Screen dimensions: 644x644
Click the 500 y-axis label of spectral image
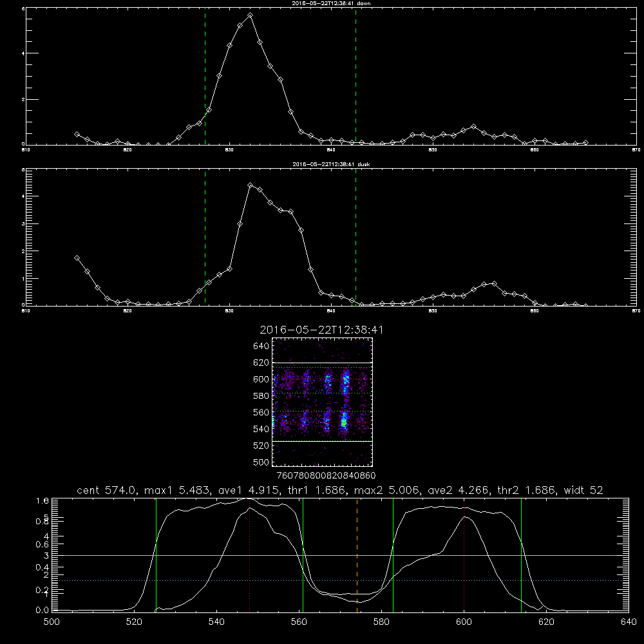[261, 462]
